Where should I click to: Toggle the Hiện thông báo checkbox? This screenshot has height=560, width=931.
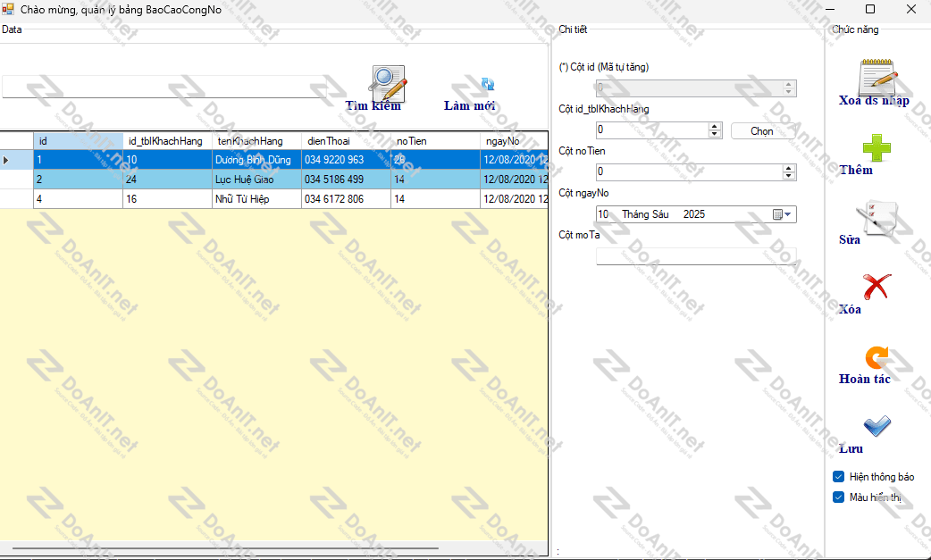[838, 476]
